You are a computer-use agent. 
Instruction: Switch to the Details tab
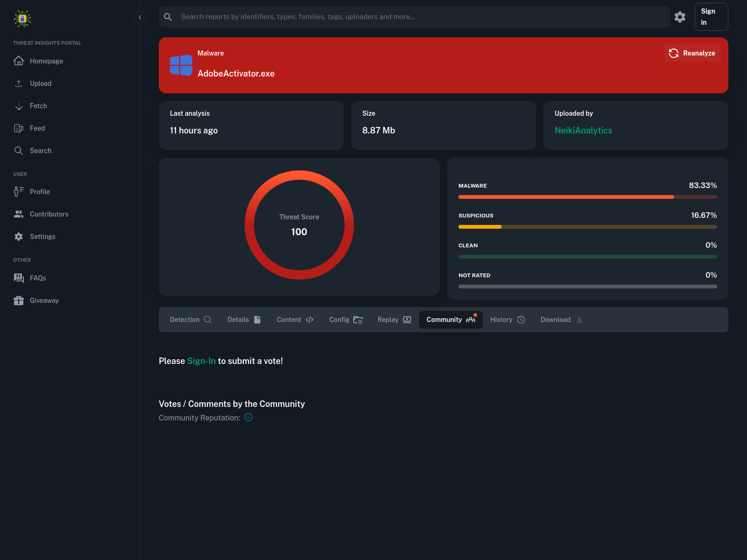(x=244, y=320)
